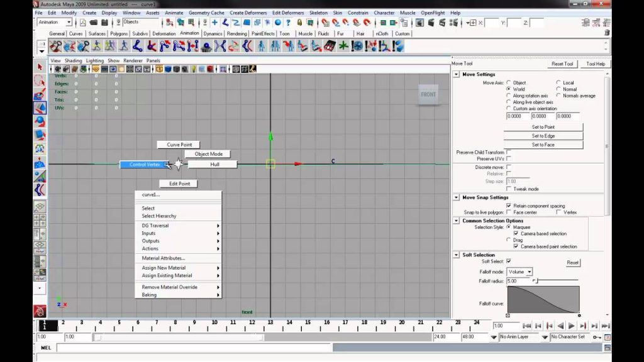The image size is (644, 362).
Task: Click Select Hierarchy in context menu
Action: pos(159,216)
